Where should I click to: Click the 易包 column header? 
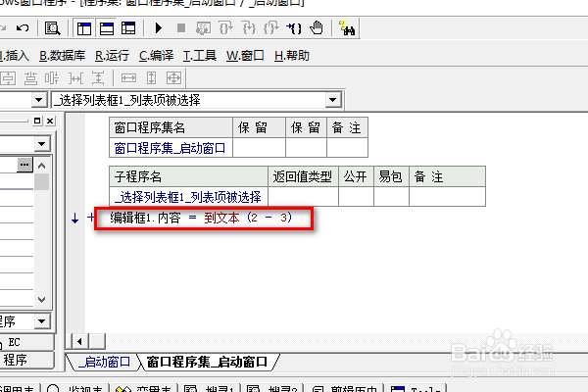click(x=391, y=176)
